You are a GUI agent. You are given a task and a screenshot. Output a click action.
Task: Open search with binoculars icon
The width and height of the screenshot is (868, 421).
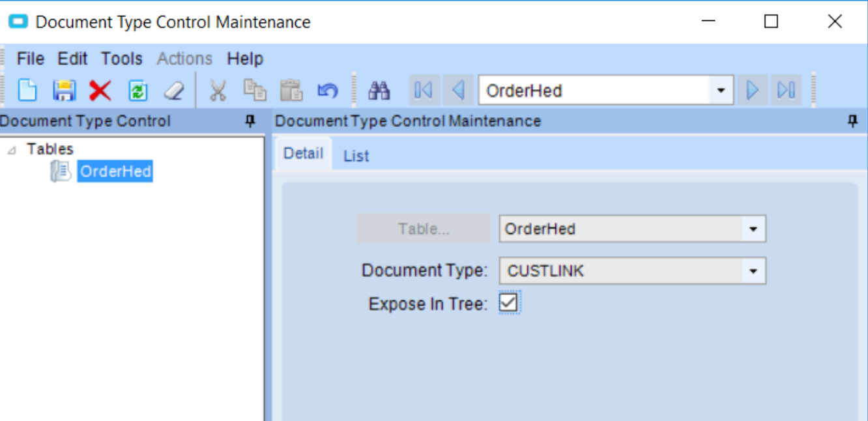[x=379, y=90]
